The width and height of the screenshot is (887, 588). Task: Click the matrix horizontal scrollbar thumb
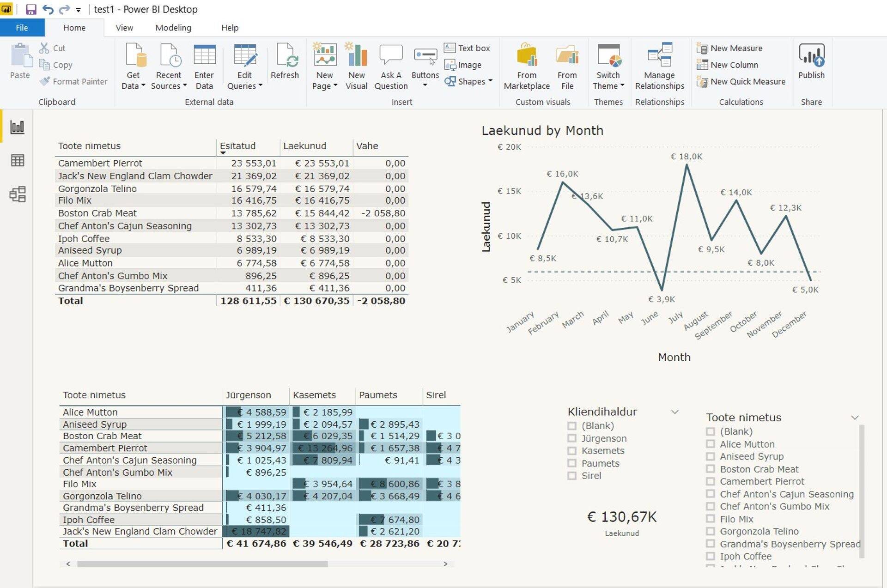click(202, 564)
